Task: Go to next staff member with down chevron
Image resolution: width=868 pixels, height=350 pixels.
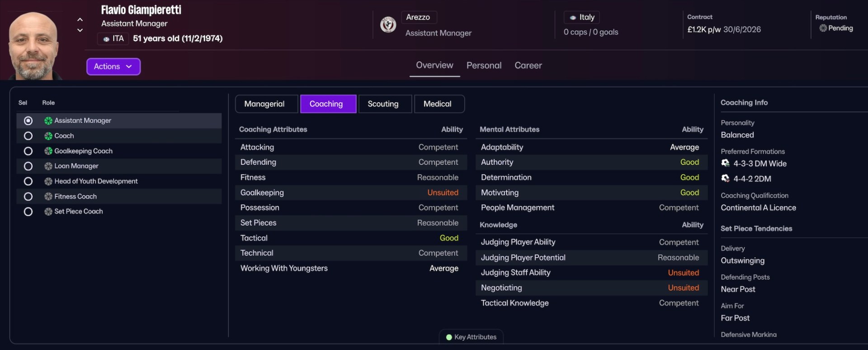Action: click(80, 30)
